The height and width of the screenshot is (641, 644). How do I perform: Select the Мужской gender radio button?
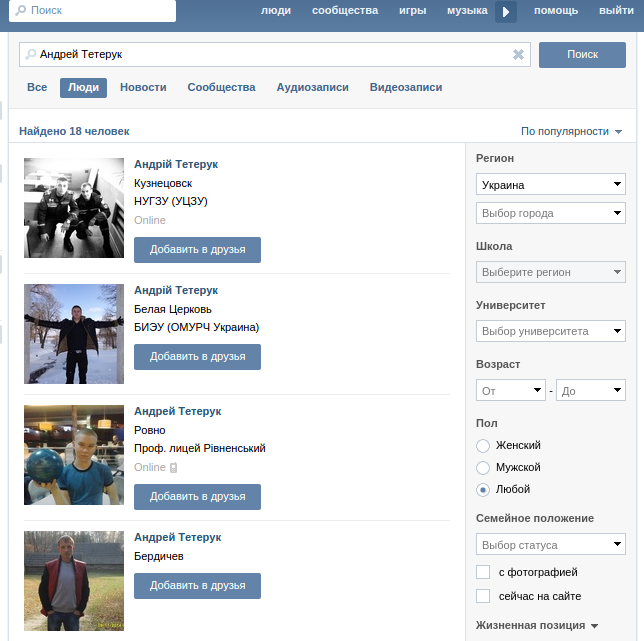[483, 467]
